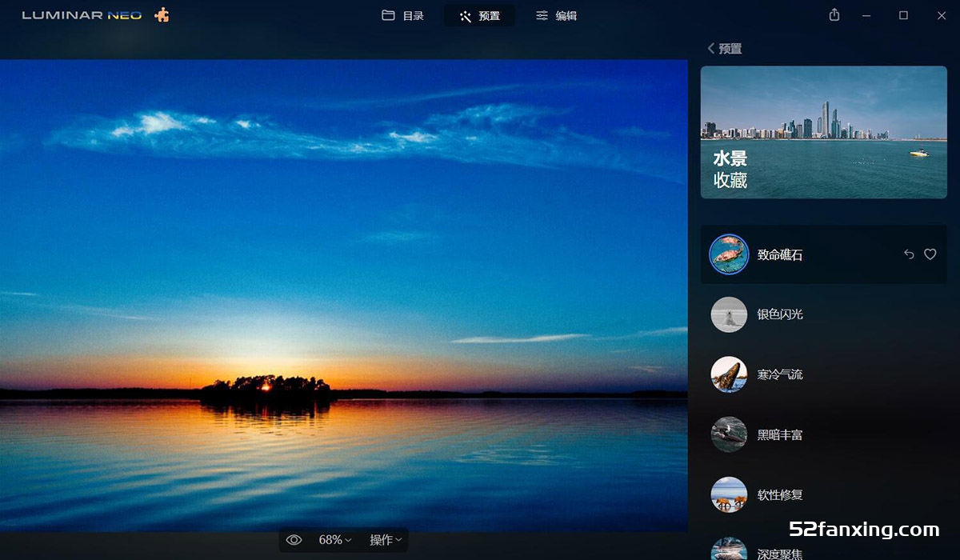Open the 操作 actions dropdown
960x560 pixels.
(386, 540)
